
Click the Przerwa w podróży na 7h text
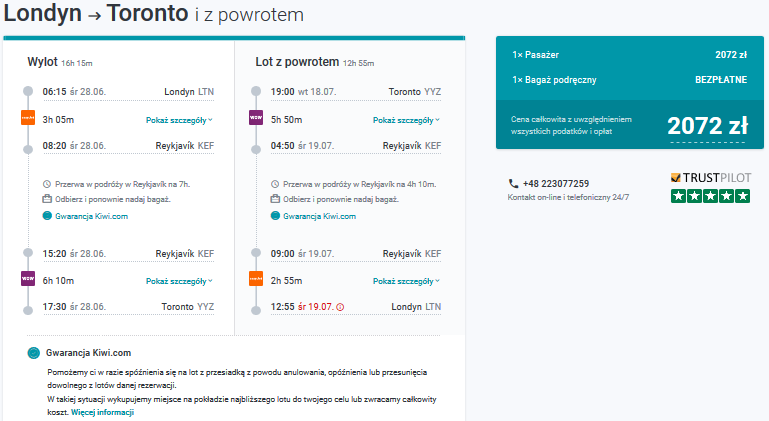point(122,184)
